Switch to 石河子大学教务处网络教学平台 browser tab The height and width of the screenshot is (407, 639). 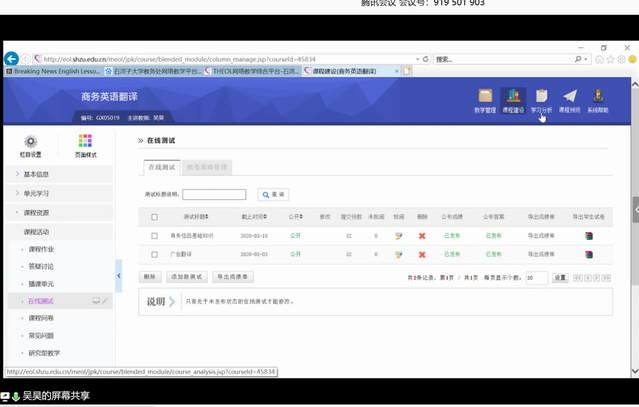(x=153, y=71)
